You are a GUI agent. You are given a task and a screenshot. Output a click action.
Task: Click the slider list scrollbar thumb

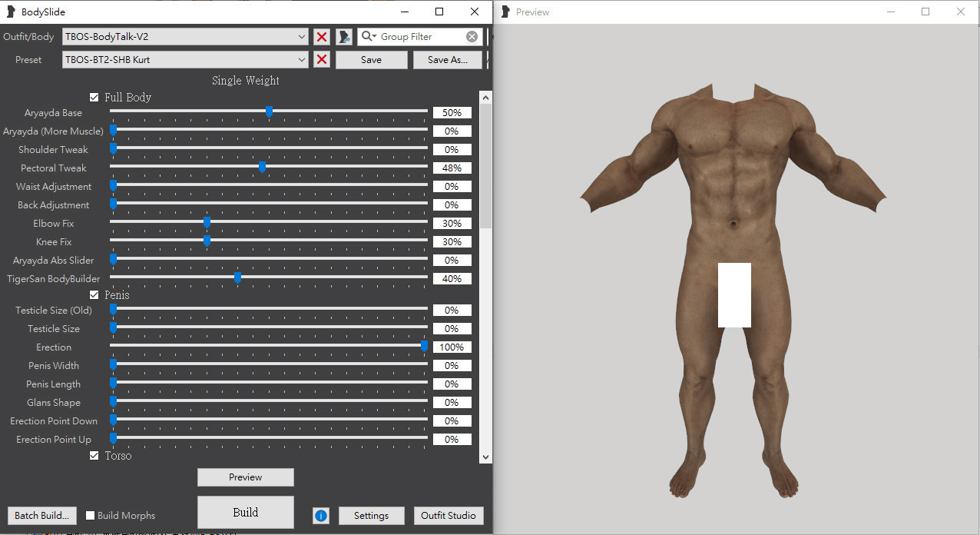pyautogui.click(x=485, y=165)
